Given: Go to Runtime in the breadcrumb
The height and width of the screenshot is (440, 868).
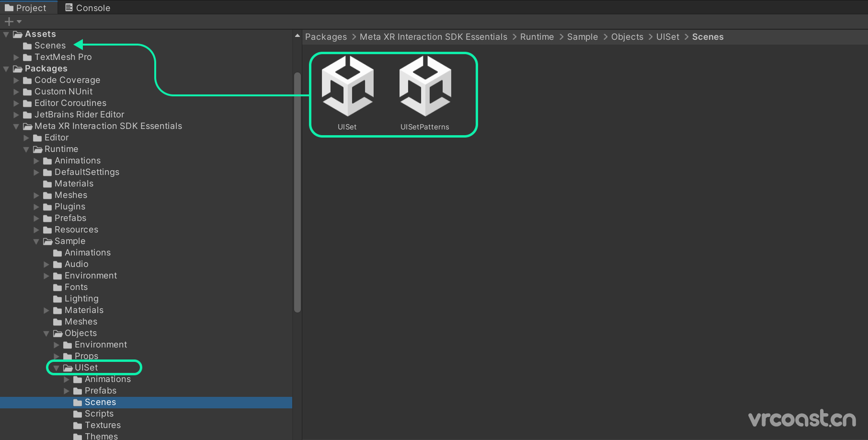Looking at the screenshot, I should point(537,37).
